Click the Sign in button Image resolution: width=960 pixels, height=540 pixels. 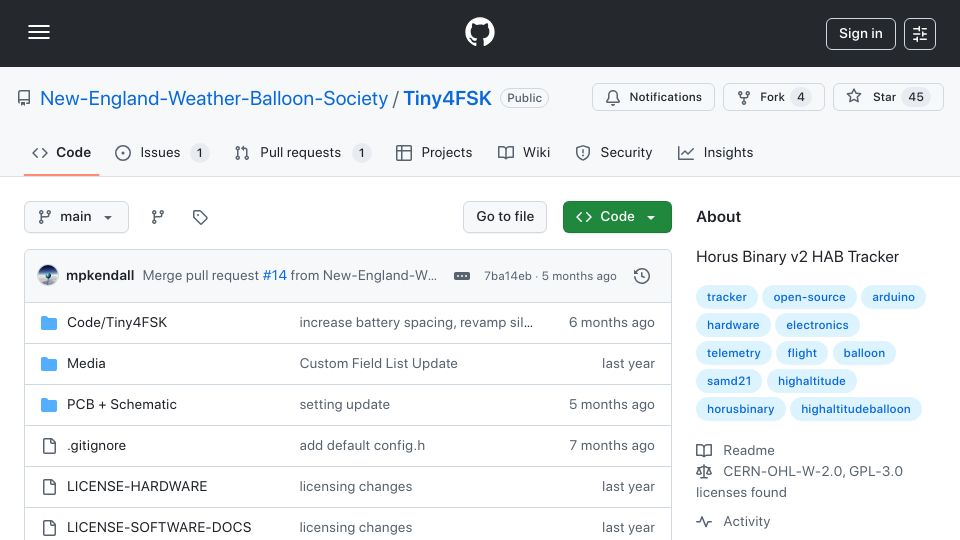pos(860,34)
